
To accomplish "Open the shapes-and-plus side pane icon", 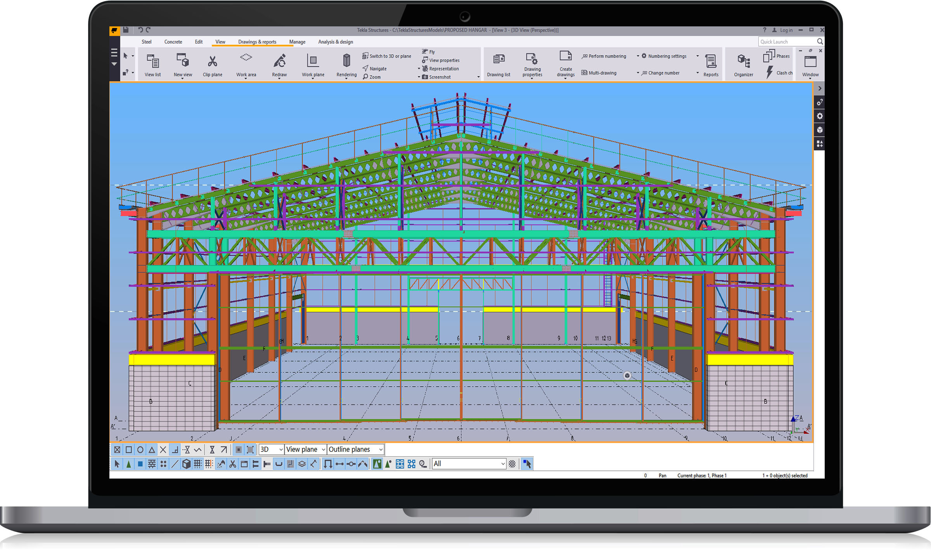I will pos(819,144).
